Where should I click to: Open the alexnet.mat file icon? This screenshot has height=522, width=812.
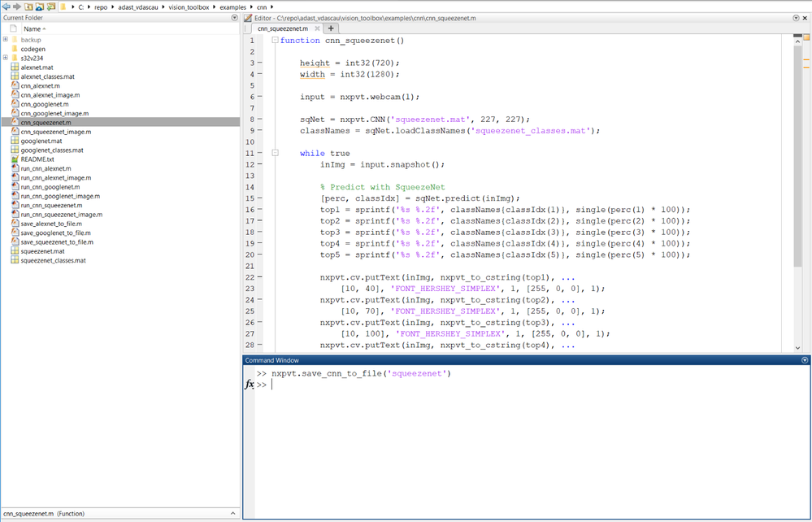tap(15, 67)
